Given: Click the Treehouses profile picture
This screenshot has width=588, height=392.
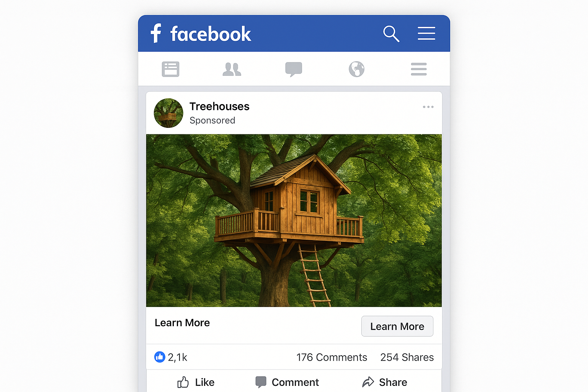Looking at the screenshot, I should [x=168, y=113].
